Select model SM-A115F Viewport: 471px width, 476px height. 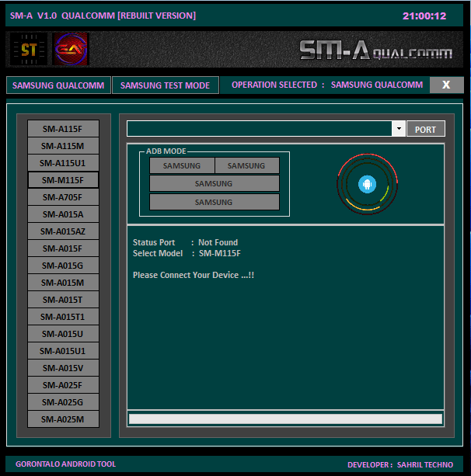pyautogui.click(x=63, y=129)
